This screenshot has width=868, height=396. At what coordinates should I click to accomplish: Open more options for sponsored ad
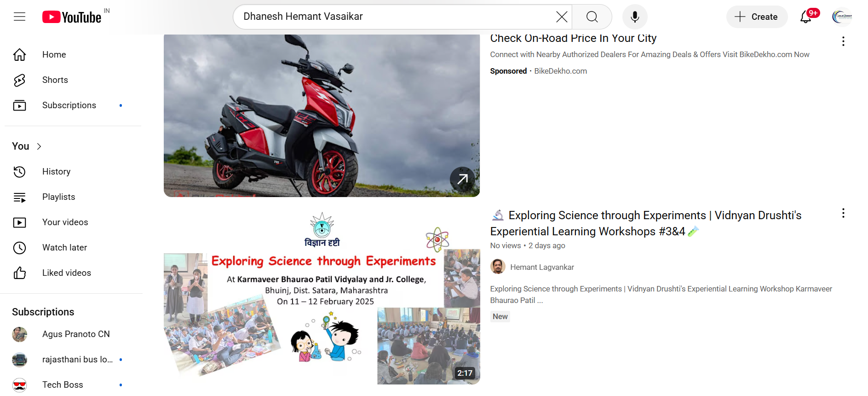pyautogui.click(x=843, y=41)
